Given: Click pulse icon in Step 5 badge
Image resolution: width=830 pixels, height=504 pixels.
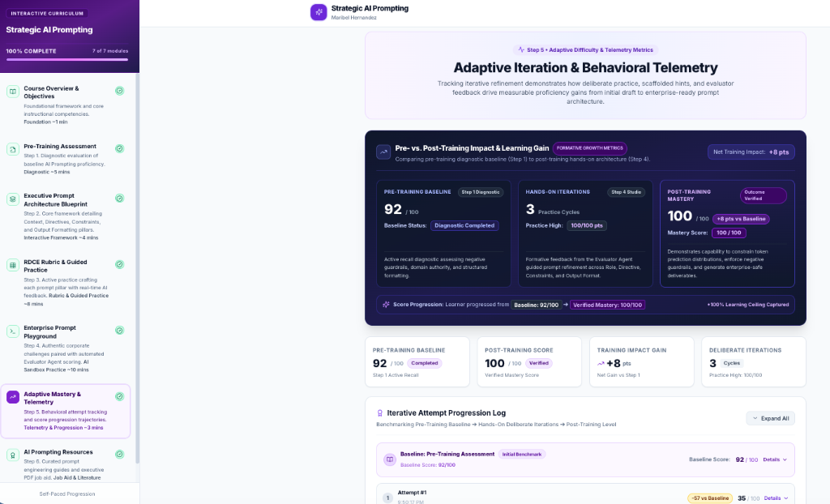Looking at the screenshot, I should click(521, 49).
